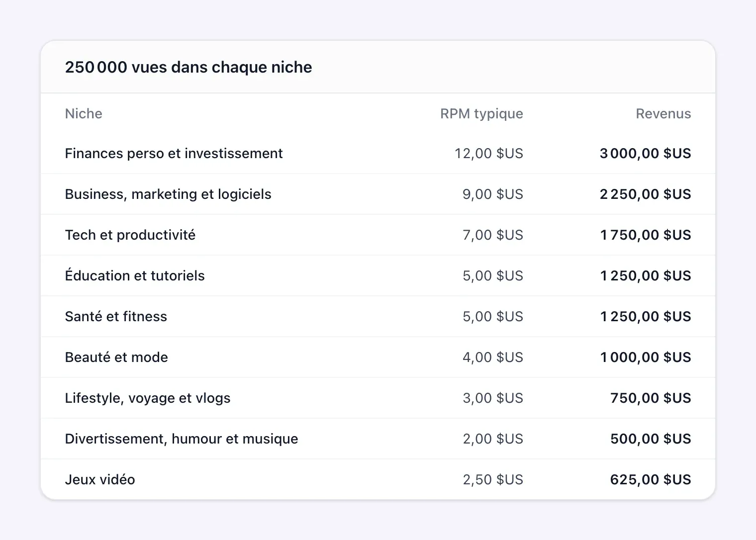756x540 pixels.
Task: Click the title "250 000 vues dans chaque niche"
Action: pyautogui.click(x=189, y=67)
